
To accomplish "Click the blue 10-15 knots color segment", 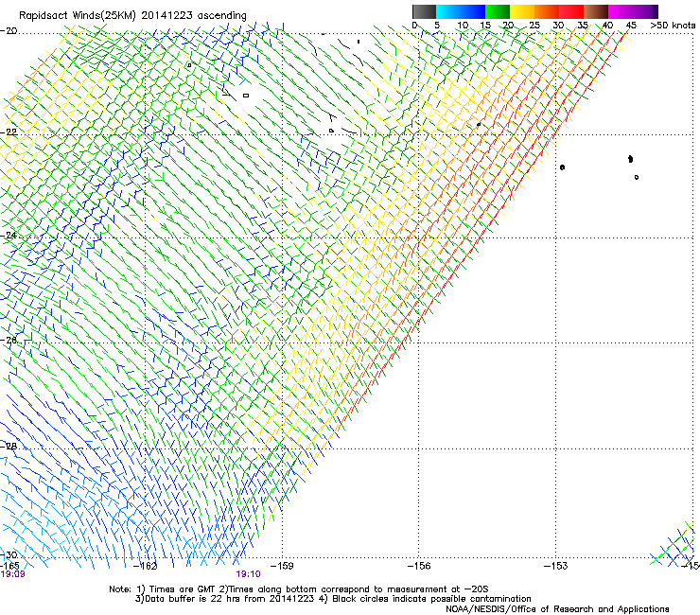I will 473,11.
